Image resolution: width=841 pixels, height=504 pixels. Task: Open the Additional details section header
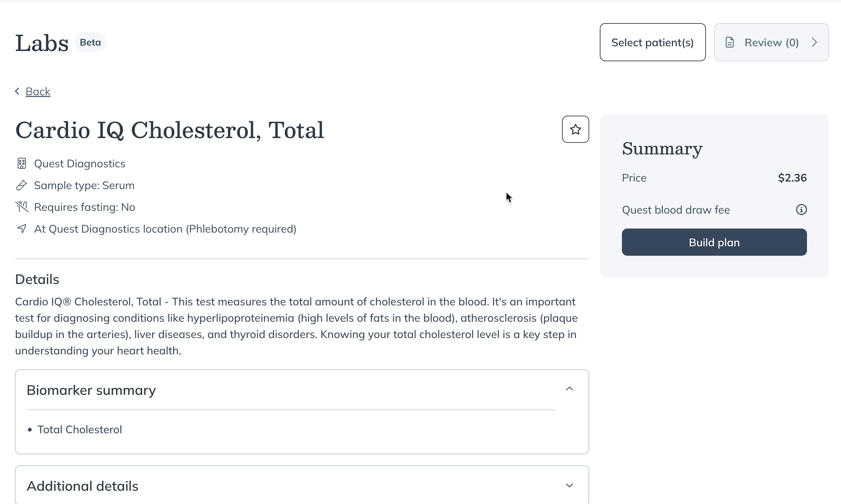coord(302,486)
